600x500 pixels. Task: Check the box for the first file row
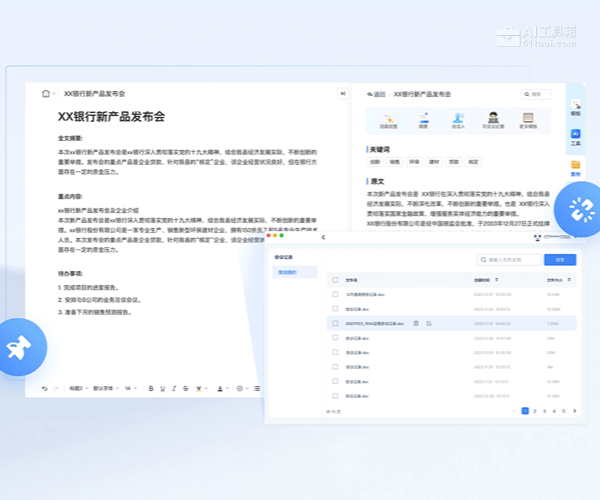[335, 294]
